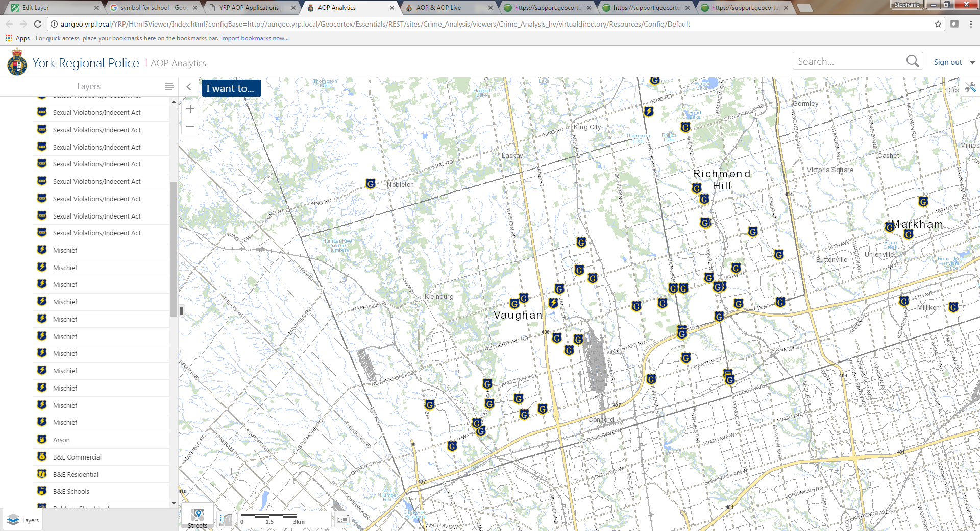Close the AOP & AOP Live tab
The image size is (980, 531).
(x=491, y=8)
